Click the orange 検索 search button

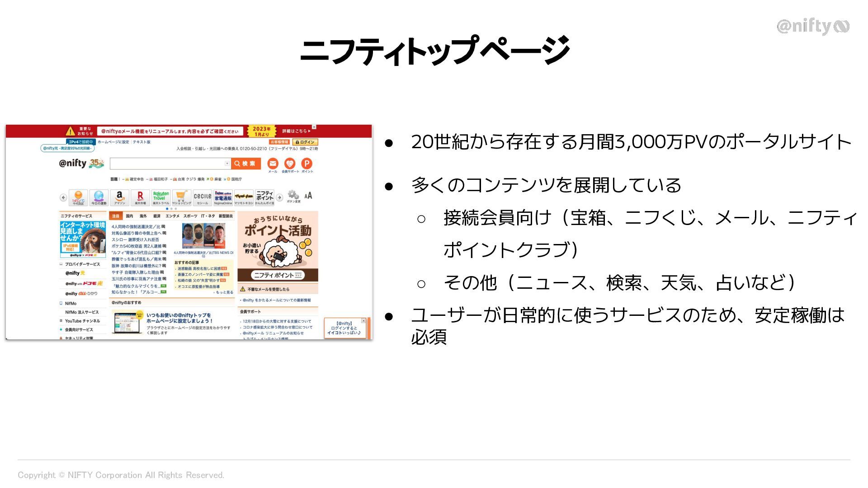[246, 164]
